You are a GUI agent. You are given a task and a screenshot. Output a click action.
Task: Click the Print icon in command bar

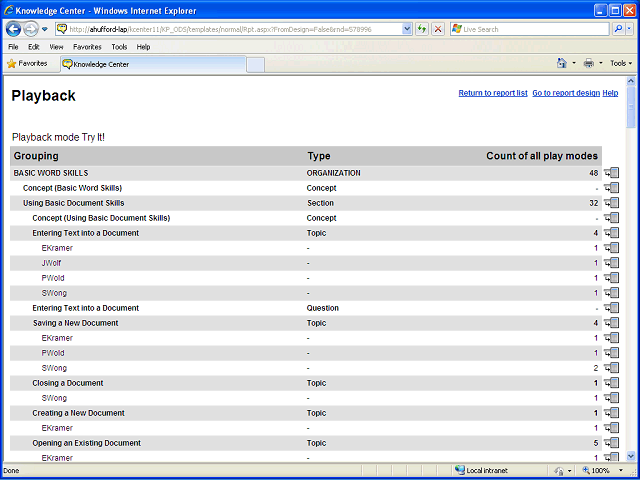coord(589,63)
